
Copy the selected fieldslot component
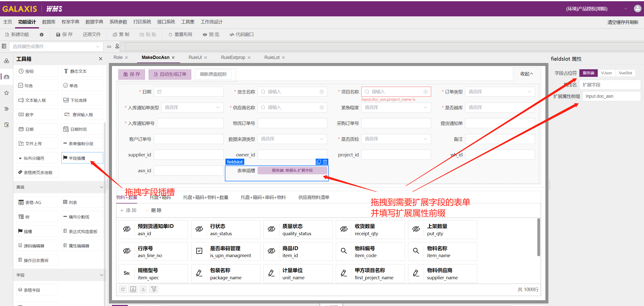(319, 162)
